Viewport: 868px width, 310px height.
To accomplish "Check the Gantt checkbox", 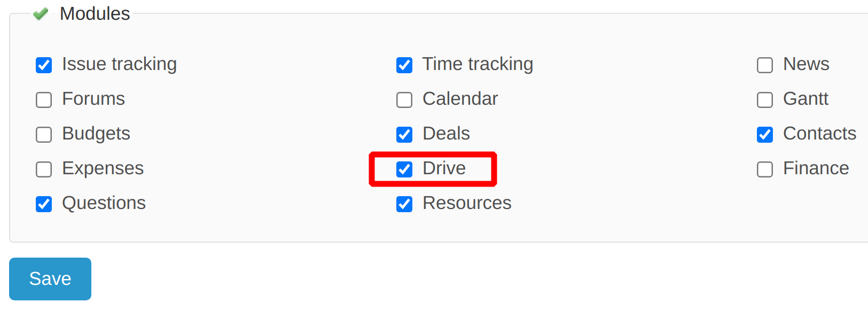I will pos(765,100).
